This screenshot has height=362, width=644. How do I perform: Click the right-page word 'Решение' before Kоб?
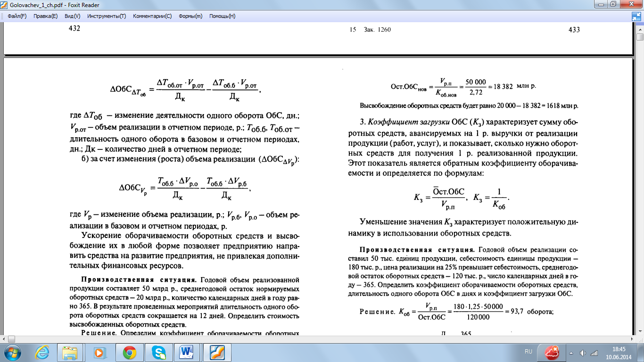coord(377,312)
